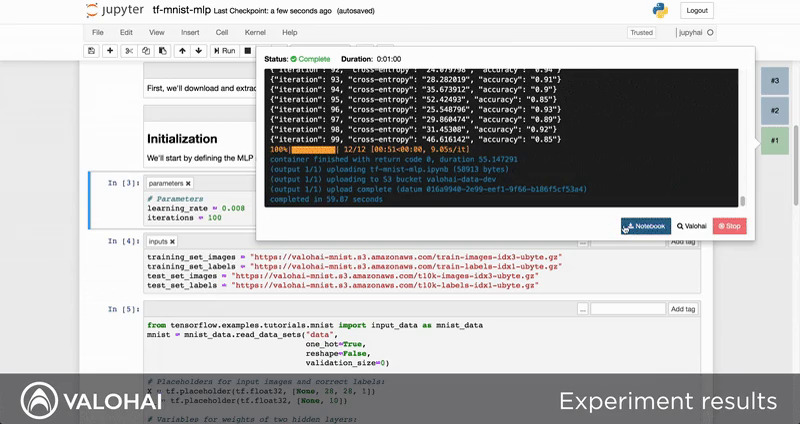Open the Insert menu

[190, 32]
